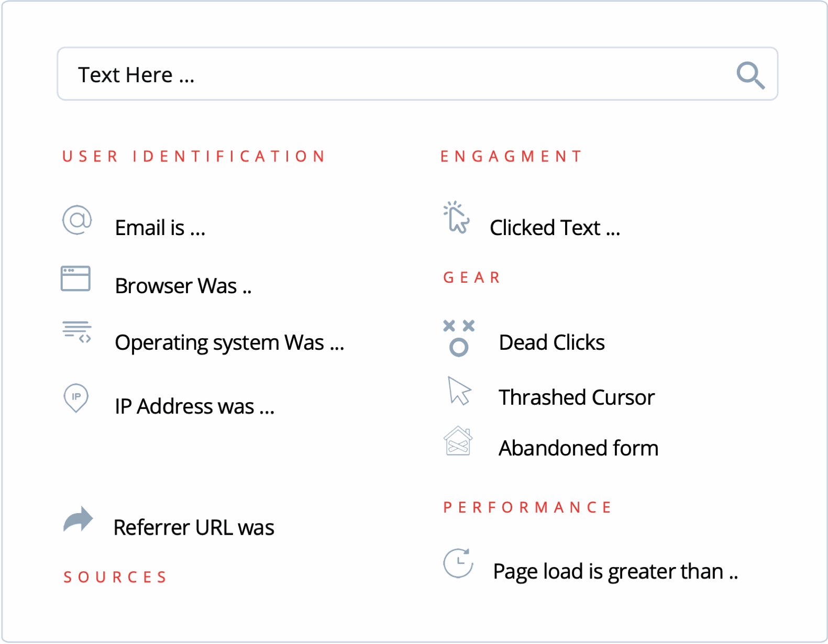Choose the 'Browser Was ..' filter option

click(x=183, y=286)
